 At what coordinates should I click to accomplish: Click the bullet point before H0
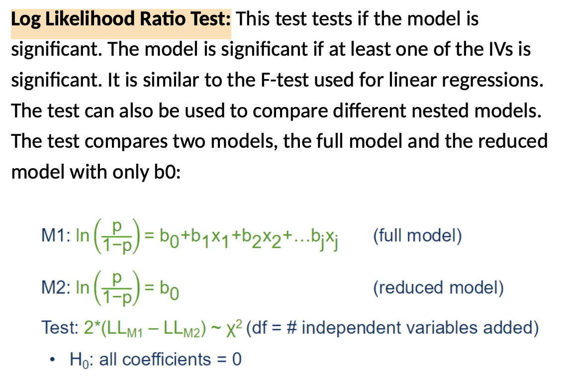53,360
